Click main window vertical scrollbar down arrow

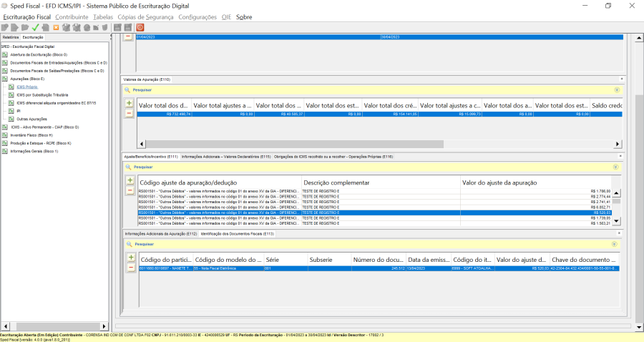[x=639, y=327]
